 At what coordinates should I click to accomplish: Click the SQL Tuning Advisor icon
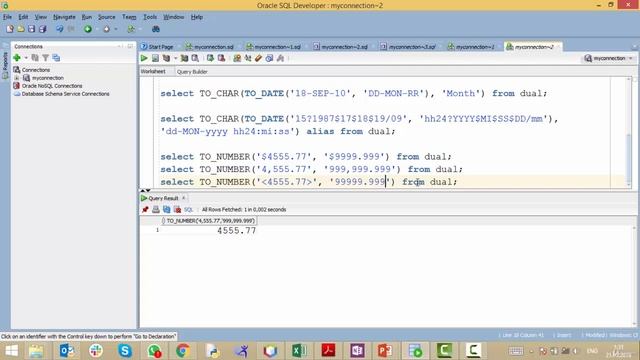pyautogui.click(x=196, y=58)
